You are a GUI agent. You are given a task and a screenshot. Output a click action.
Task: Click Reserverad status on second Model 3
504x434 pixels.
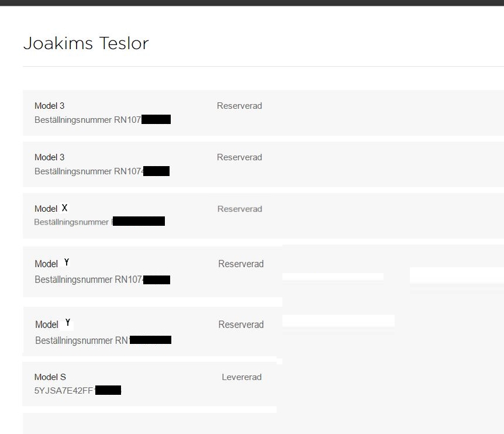(x=239, y=157)
